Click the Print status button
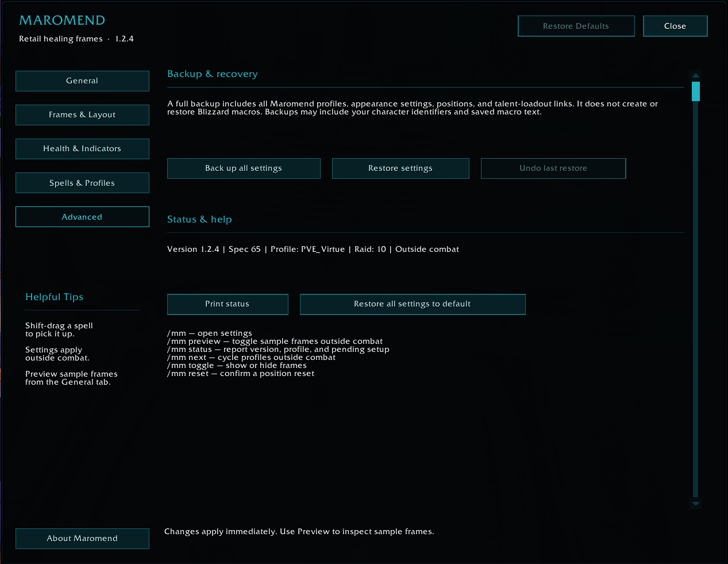 [228, 304]
